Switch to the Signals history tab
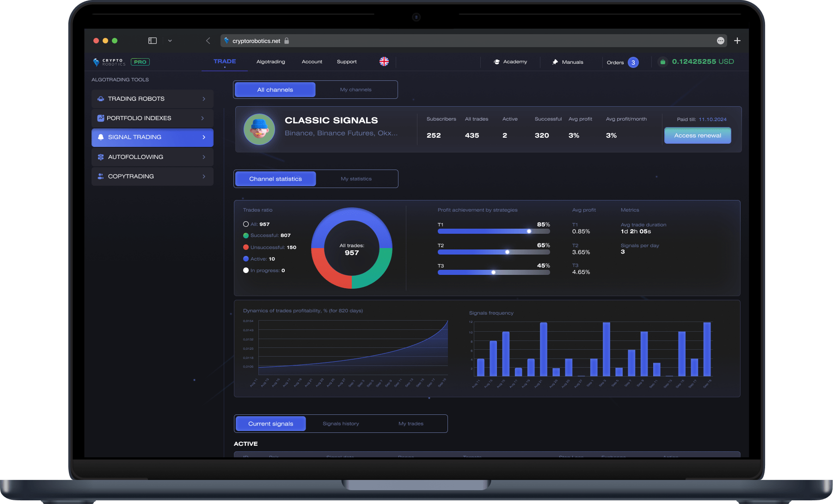The width and height of the screenshot is (833, 504). coord(341,424)
